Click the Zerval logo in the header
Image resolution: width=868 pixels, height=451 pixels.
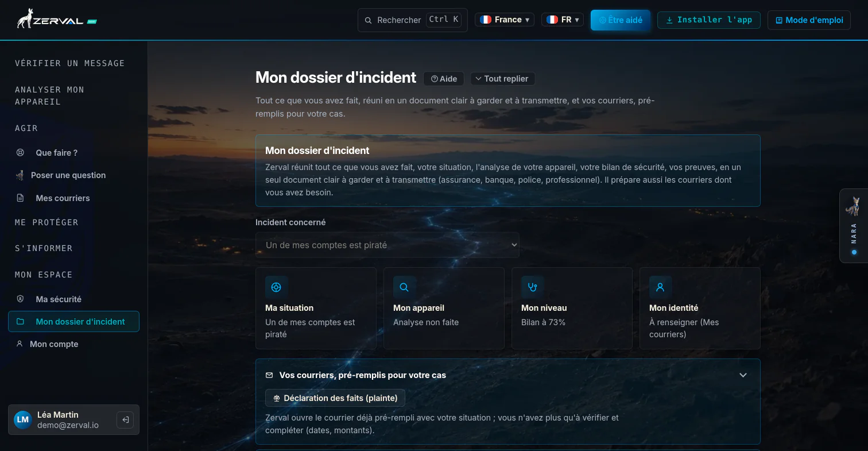tap(57, 19)
